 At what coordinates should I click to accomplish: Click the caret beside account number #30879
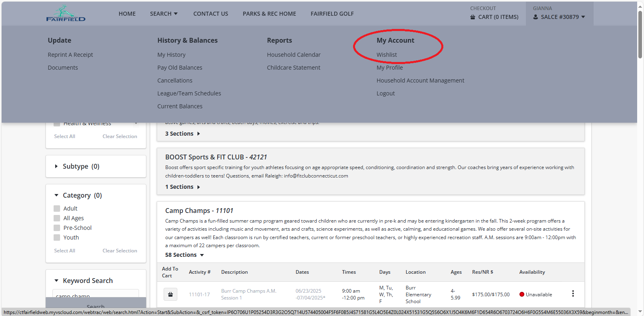coord(583,17)
